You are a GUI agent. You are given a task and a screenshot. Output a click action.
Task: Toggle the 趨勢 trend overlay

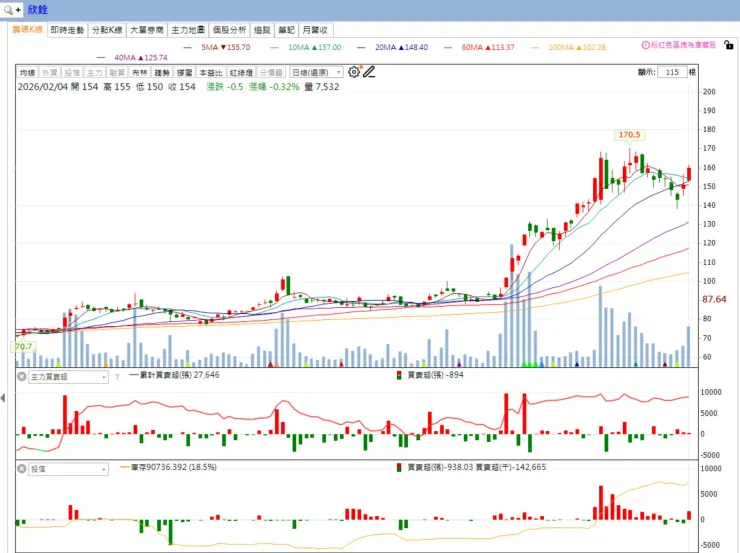point(162,73)
